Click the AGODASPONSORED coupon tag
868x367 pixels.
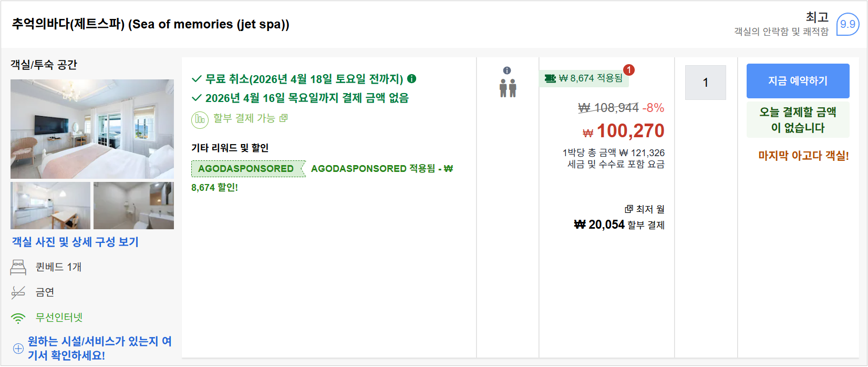point(246,169)
